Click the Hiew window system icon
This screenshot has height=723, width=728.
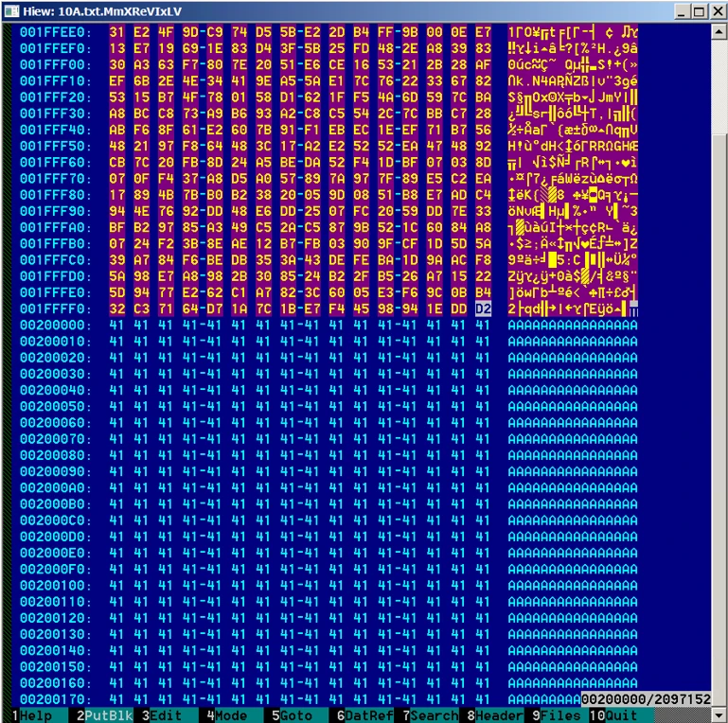pos(11,11)
